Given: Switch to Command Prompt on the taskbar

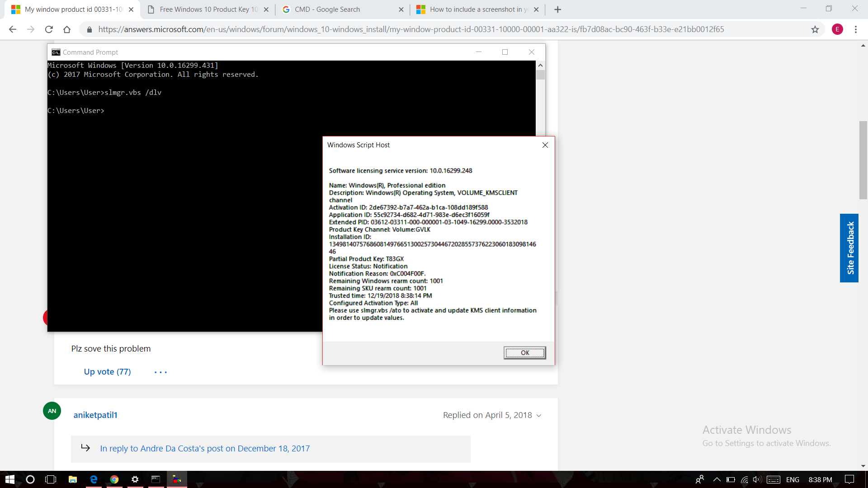Looking at the screenshot, I should pyautogui.click(x=156, y=479).
